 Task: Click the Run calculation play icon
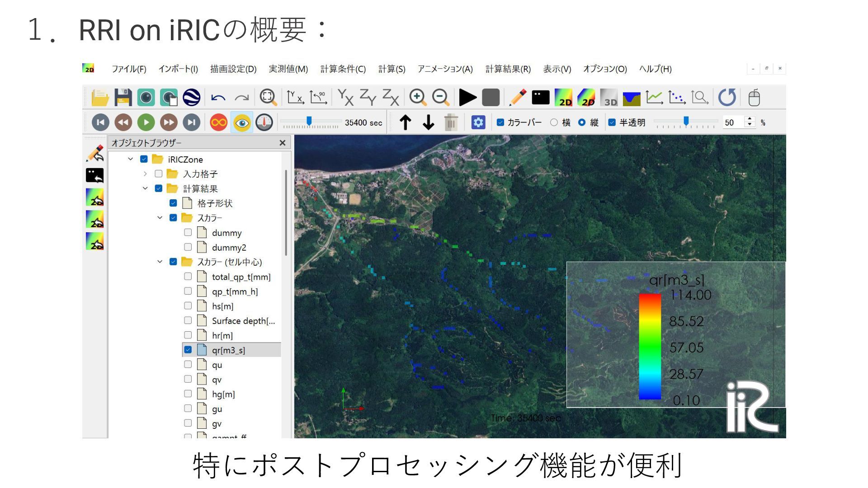[467, 97]
